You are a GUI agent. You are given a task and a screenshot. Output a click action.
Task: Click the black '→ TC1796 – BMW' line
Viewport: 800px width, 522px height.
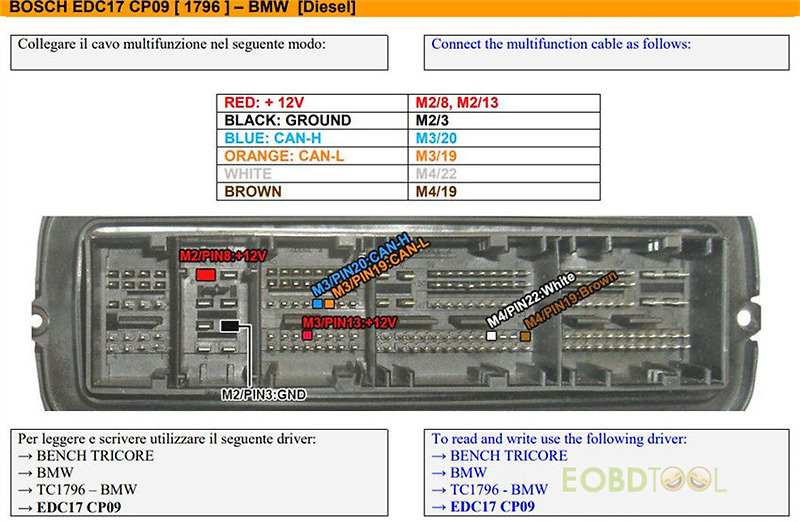pyautogui.click(x=78, y=490)
